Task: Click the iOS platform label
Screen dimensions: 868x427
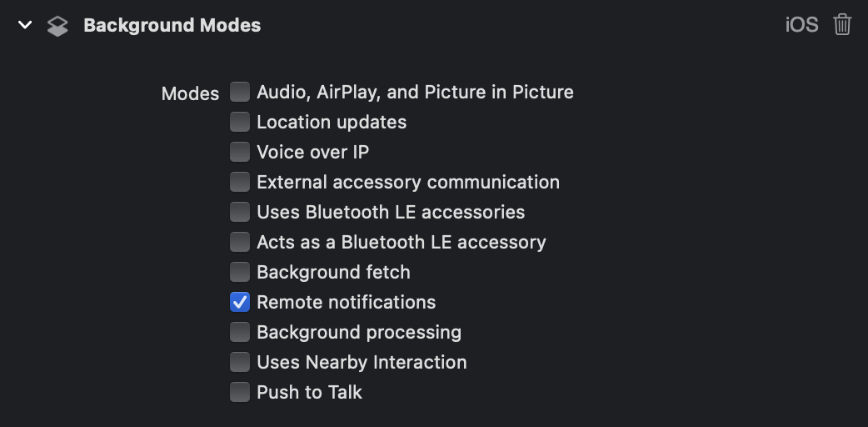Action: pyautogui.click(x=801, y=25)
